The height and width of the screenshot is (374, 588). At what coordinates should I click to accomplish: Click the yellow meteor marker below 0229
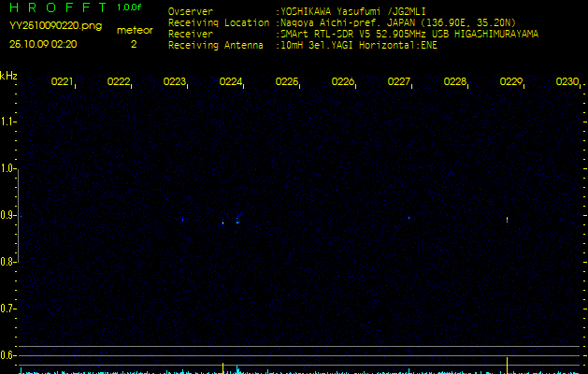coord(507,365)
